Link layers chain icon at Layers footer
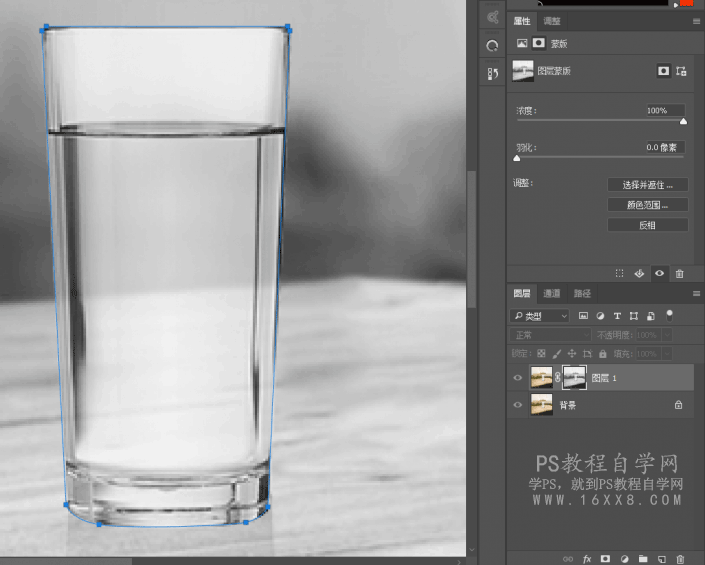 tap(568, 559)
